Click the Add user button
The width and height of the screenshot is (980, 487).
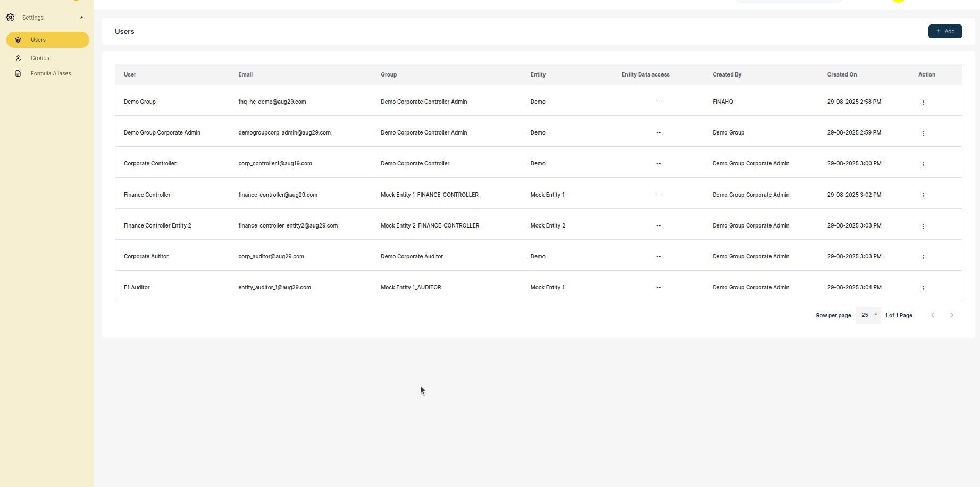tap(945, 31)
